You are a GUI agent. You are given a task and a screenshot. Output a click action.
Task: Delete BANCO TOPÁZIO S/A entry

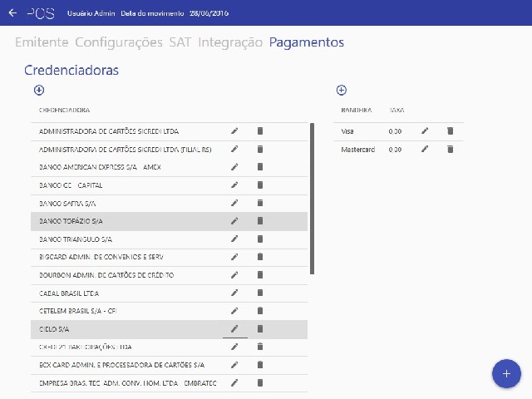[260, 221]
